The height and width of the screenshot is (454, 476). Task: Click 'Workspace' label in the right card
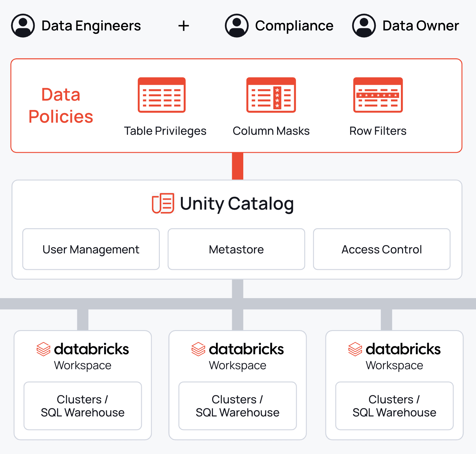click(x=394, y=366)
